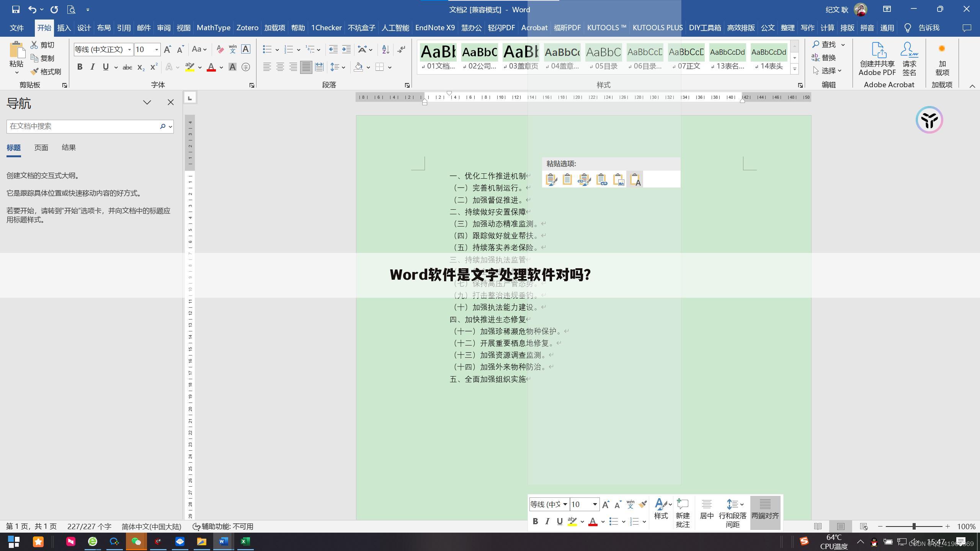The height and width of the screenshot is (551, 980).
Task: Choose Keep Source Formatting paste option
Action: pyautogui.click(x=551, y=179)
